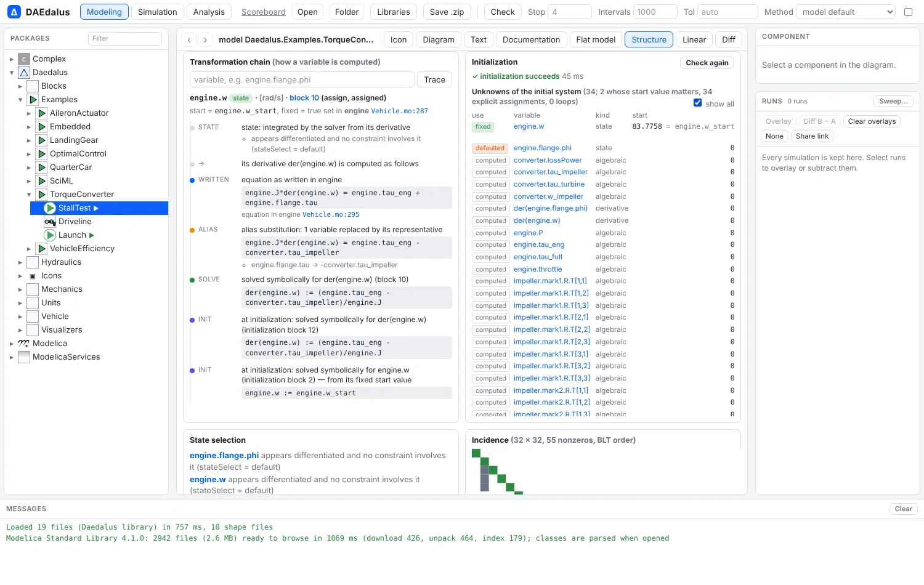Go back with the left chevron
This screenshot has height=585, width=924.
coord(189,40)
